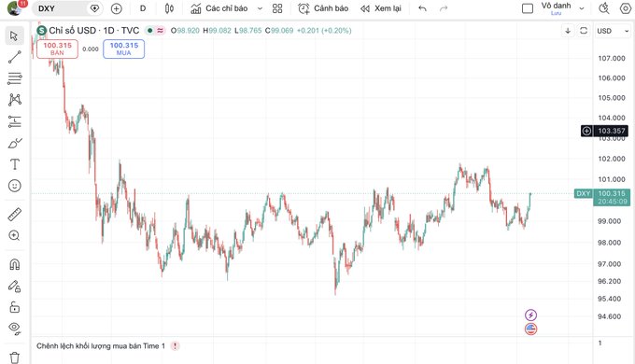This screenshot has height=364, width=635.
Task: Toggle hide all drawings eye icon
Action: [x=15, y=329]
